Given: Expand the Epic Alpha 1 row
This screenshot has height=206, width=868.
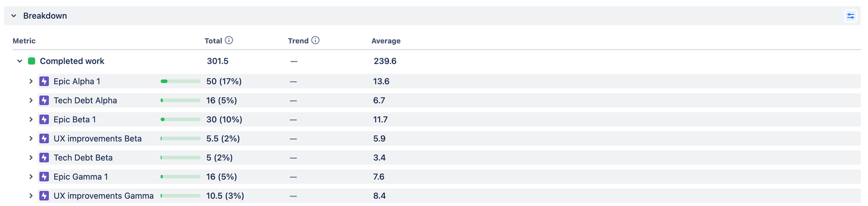Looking at the screenshot, I should click(x=31, y=81).
